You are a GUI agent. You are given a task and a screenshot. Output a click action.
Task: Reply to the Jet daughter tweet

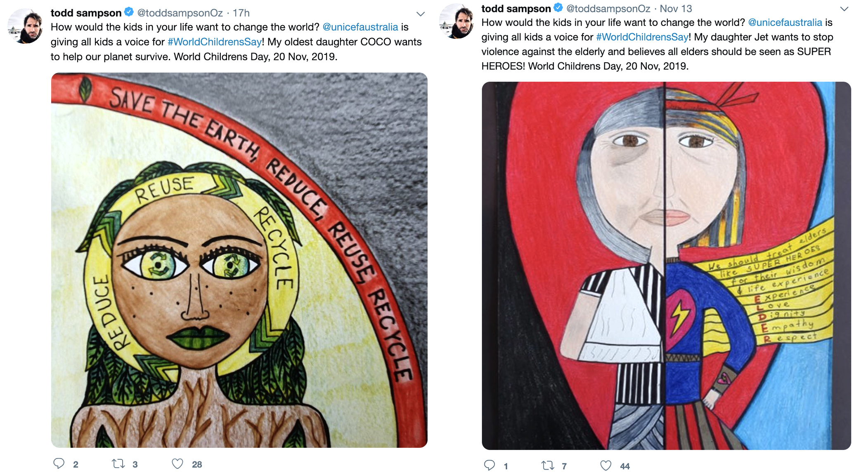pyautogui.click(x=490, y=466)
